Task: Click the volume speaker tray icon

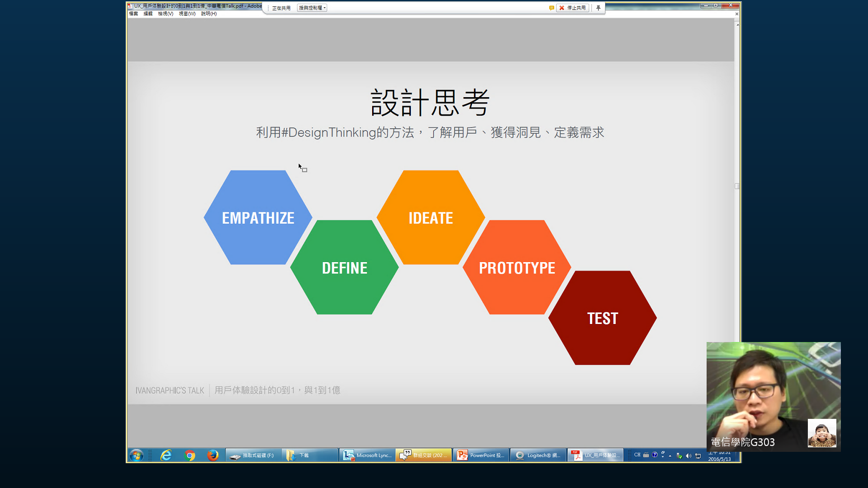Action: [x=689, y=455]
